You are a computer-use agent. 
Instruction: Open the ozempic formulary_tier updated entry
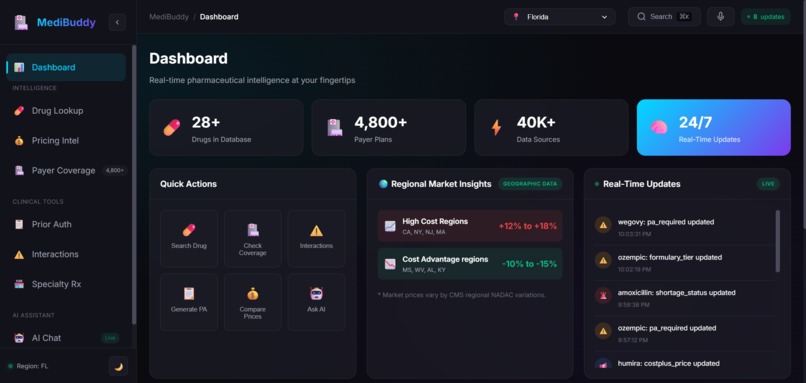(684, 262)
